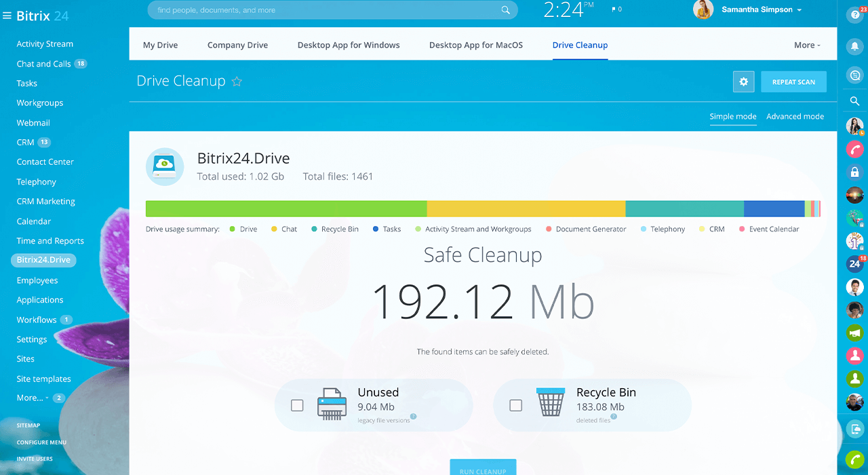868x475 pixels.
Task: Click the 2:24 PM clock
Action: pos(568,10)
